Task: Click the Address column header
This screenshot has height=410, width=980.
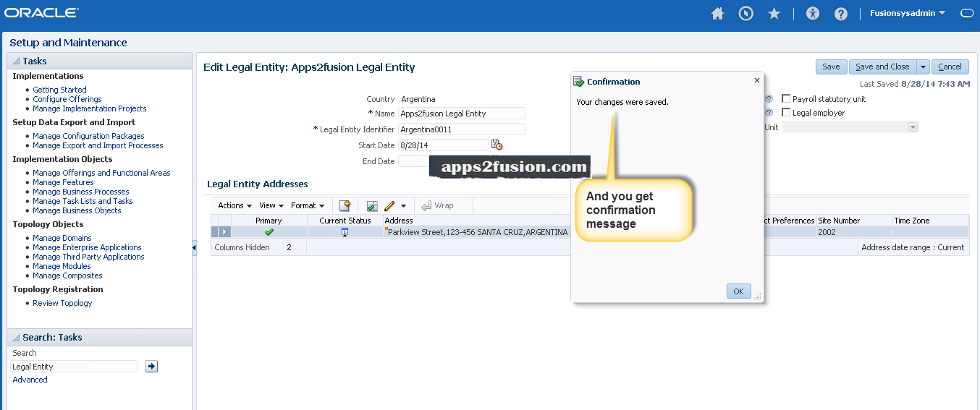Action: [x=399, y=221]
